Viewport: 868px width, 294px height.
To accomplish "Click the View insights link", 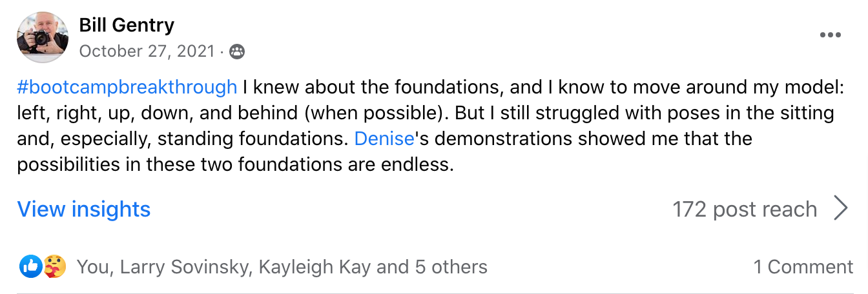I will tap(83, 209).
